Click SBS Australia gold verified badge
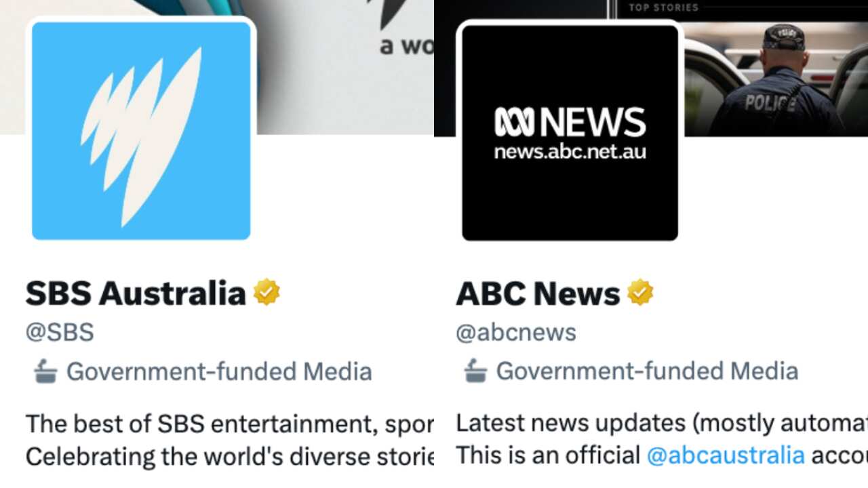The image size is (868, 488). 267,293
